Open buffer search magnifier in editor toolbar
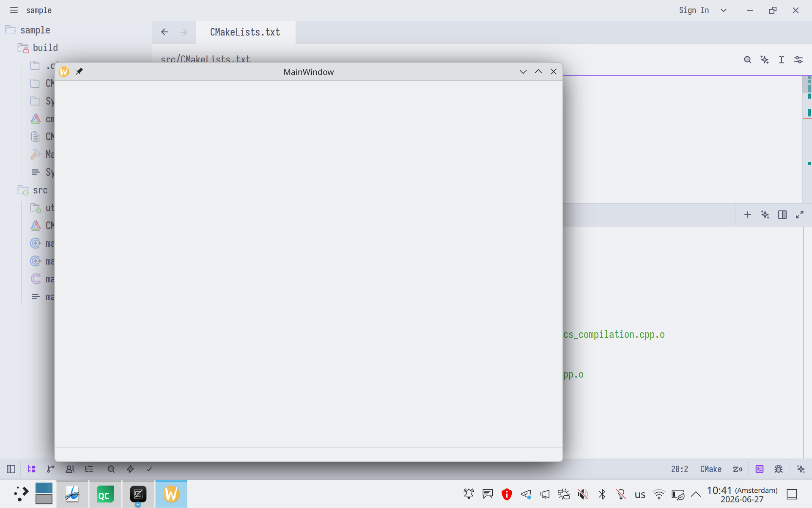Screen dimensions: 812x508 pyautogui.click(x=748, y=60)
